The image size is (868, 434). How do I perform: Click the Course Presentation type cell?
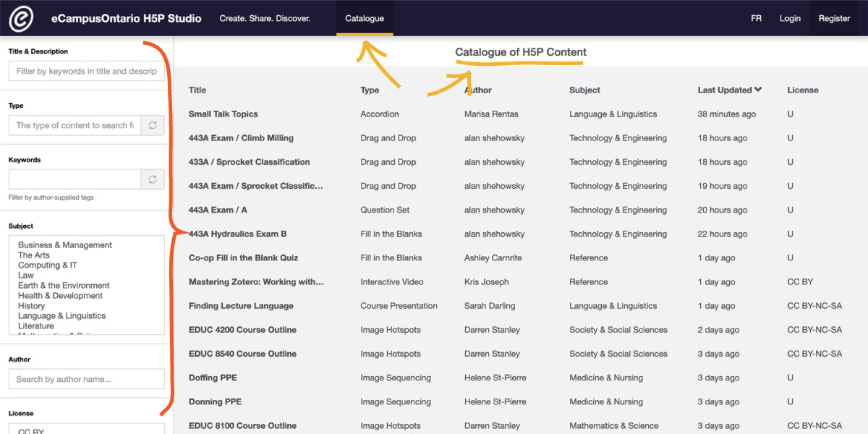399,306
